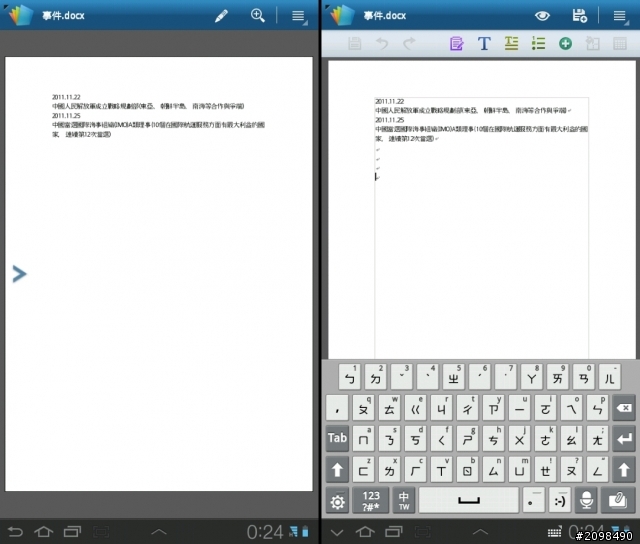Switch to 123 symbols keyboard
The width and height of the screenshot is (640, 544).
pos(371,501)
